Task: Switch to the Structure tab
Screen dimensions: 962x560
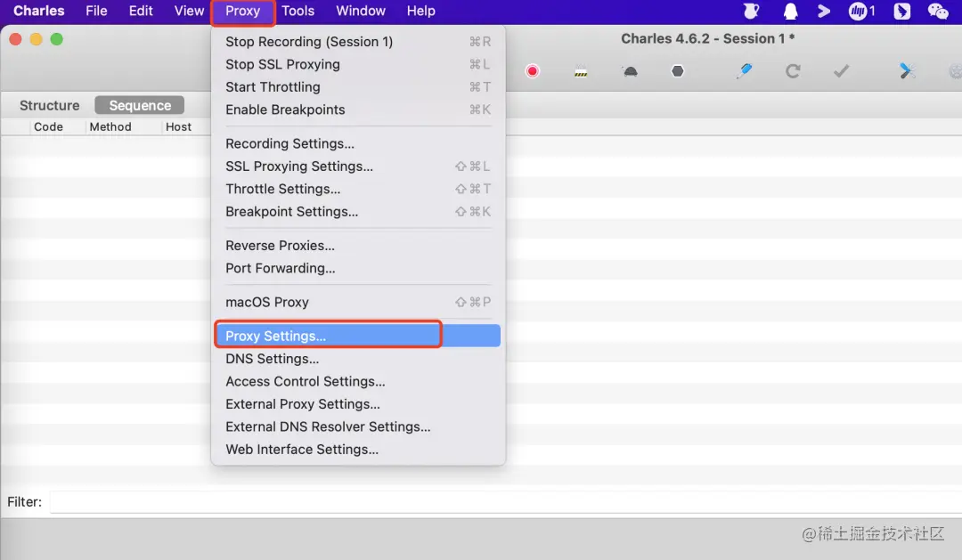Action: 50,105
